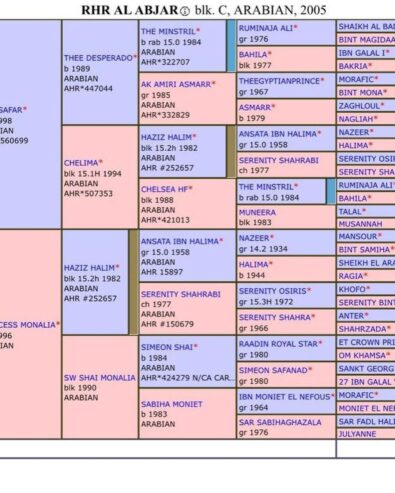Open SIMEON SHAI horse page
Screen dimensions: 395x493
click(167, 347)
